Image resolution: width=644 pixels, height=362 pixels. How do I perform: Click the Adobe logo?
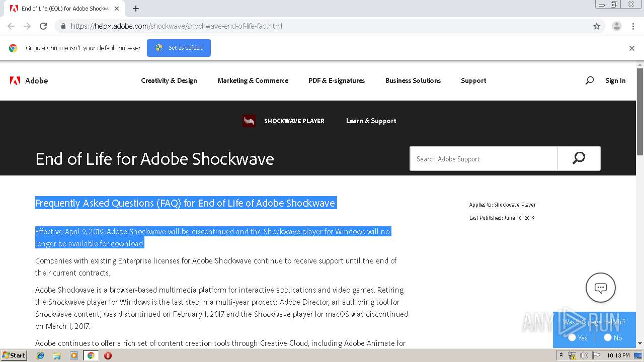coord(29,80)
